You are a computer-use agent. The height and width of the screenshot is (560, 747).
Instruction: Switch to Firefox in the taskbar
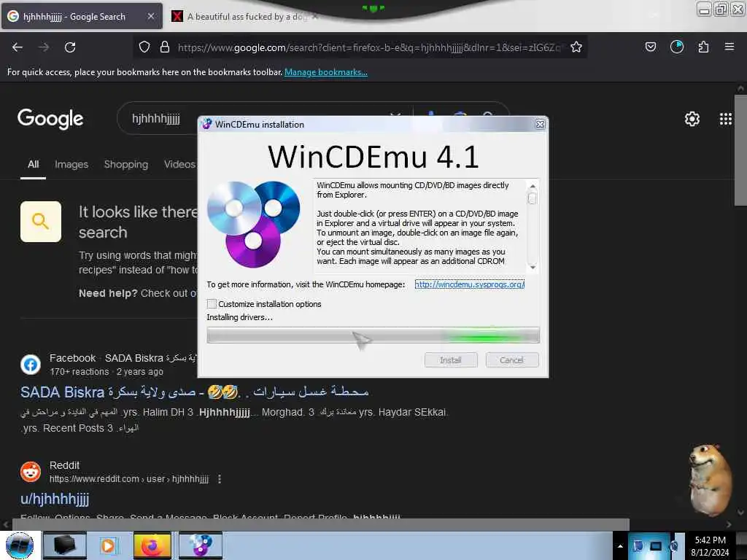(x=152, y=545)
